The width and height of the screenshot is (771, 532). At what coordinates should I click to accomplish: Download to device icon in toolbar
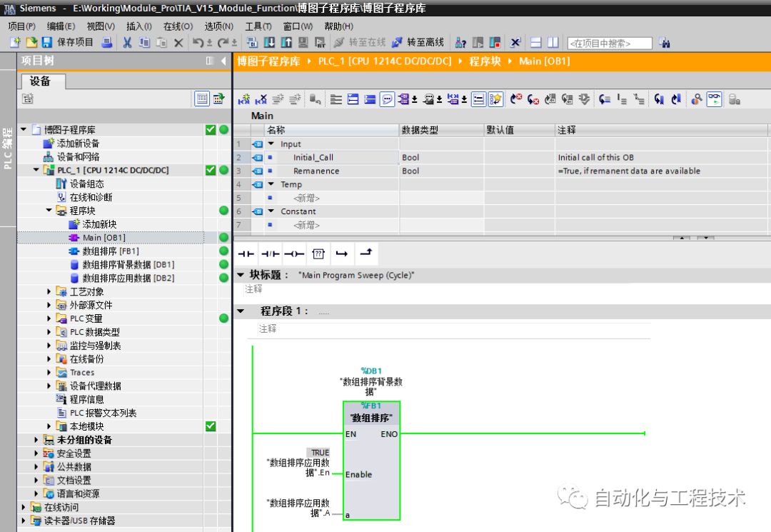click(269, 43)
